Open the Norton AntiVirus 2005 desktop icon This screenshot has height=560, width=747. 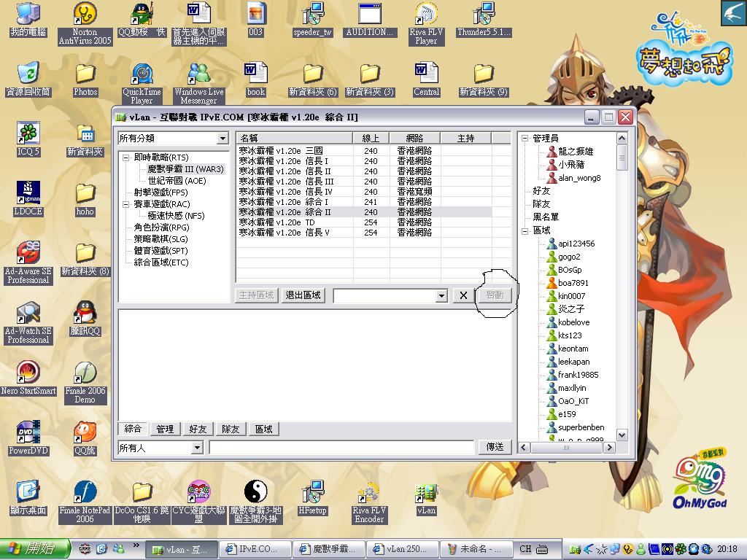(x=85, y=15)
